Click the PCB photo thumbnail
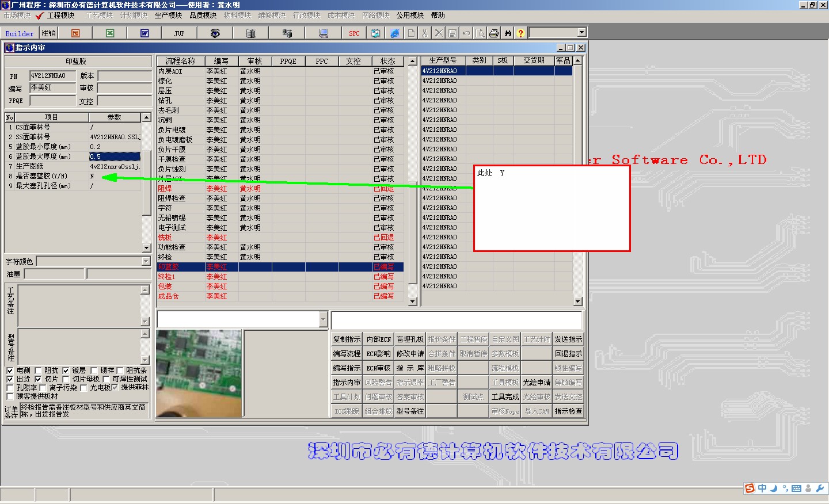This screenshot has width=829, height=504. [x=199, y=373]
